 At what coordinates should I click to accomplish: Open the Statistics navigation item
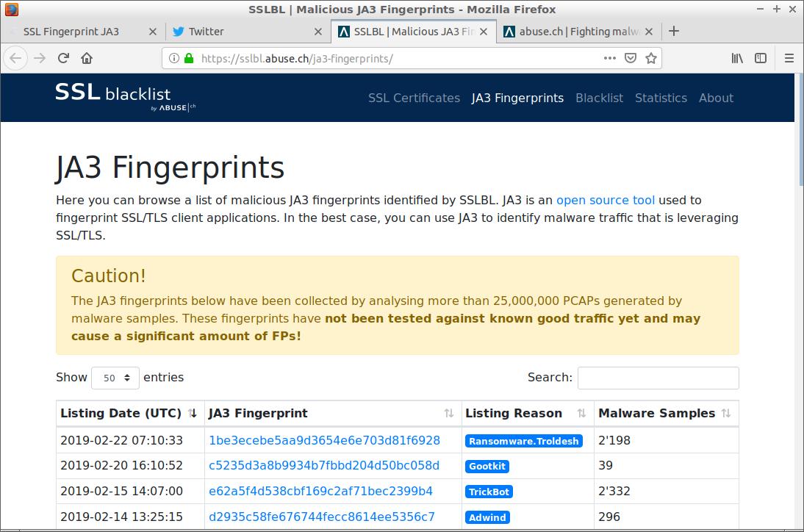pos(661,98)
